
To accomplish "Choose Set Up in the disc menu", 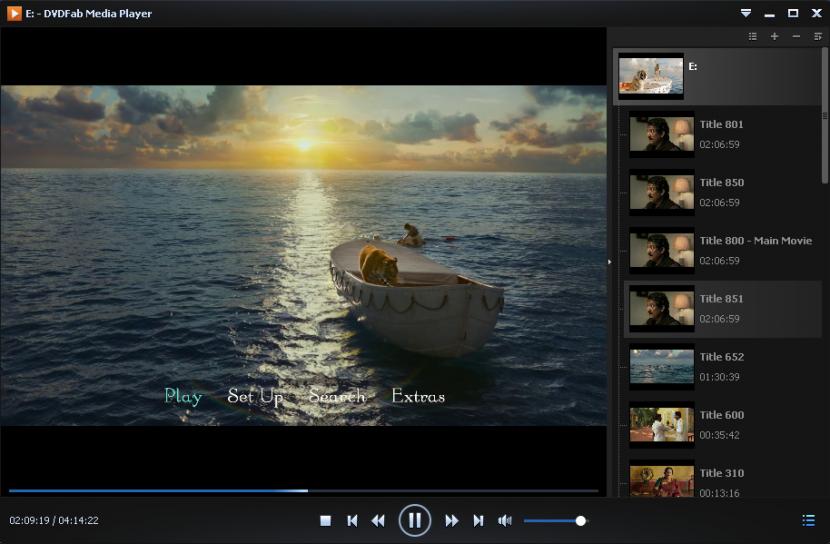I will coord(255,396).
